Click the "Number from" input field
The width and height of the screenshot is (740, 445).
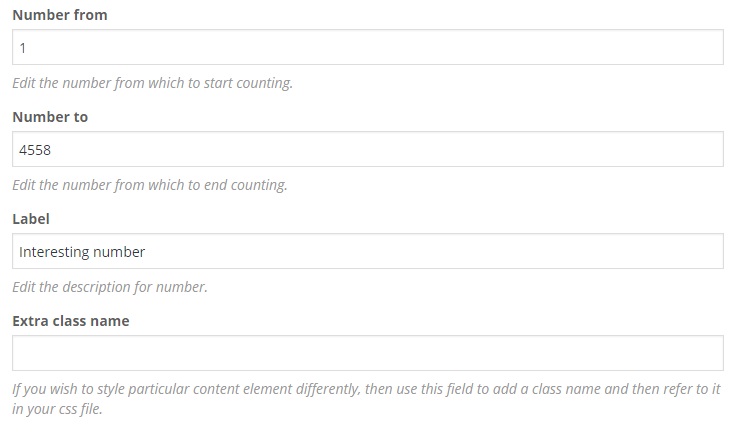tap(367, 47)
